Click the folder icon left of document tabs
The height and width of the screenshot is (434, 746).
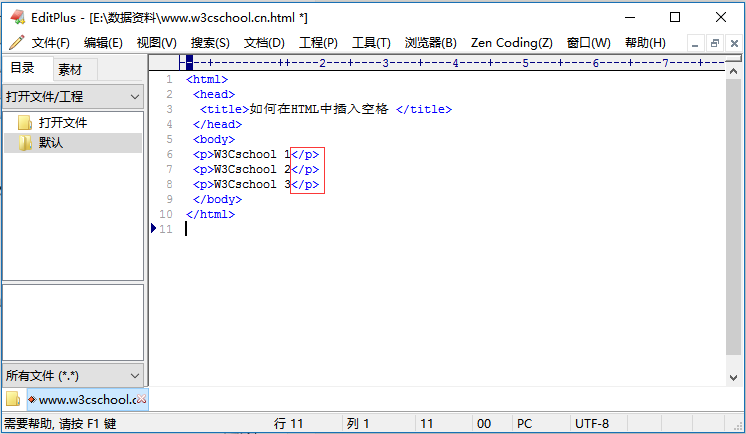point(13,399)
